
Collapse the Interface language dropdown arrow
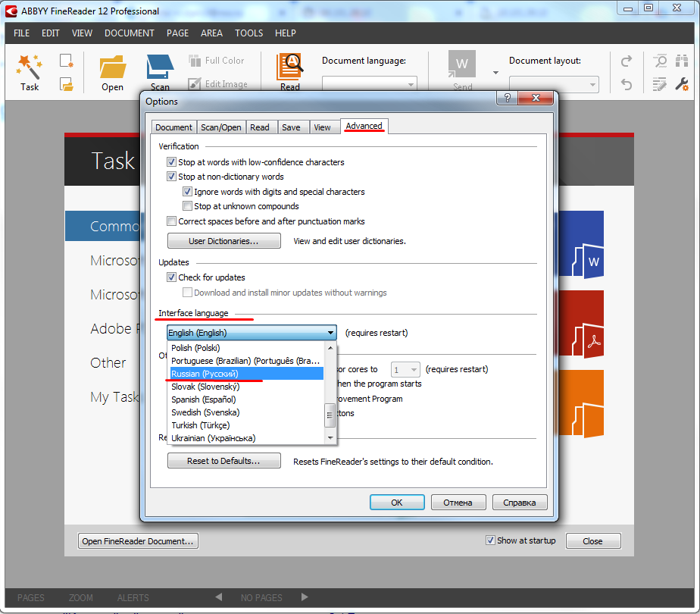pyautogui.click(x=330, y=333)
